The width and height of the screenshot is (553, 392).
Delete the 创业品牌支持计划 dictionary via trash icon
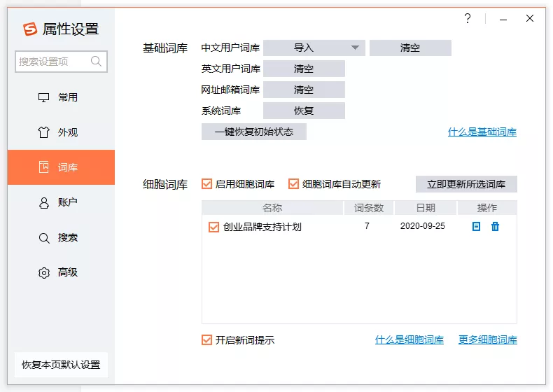pyautogui.click(x=495, y=227)
